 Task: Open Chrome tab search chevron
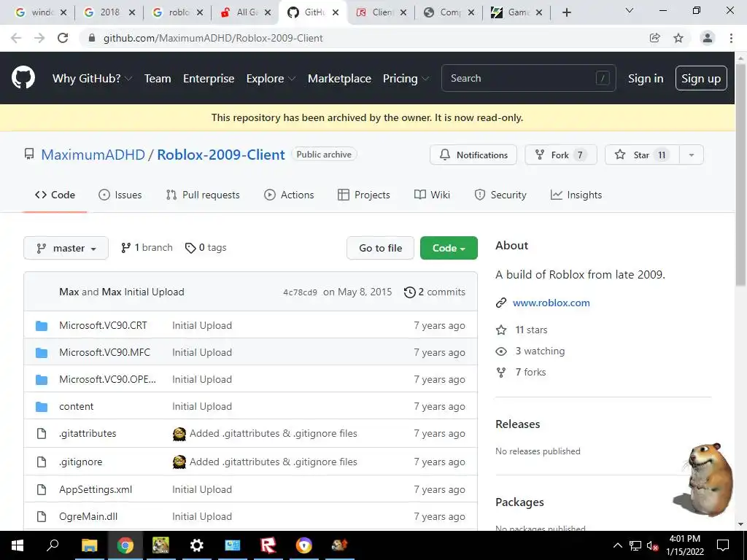(x=630, y=10)
